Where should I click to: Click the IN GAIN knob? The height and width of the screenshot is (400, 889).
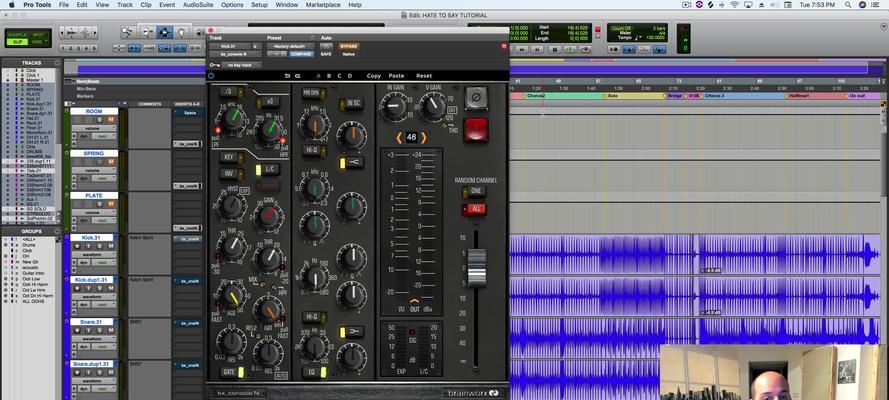click(x=394, y=107)
